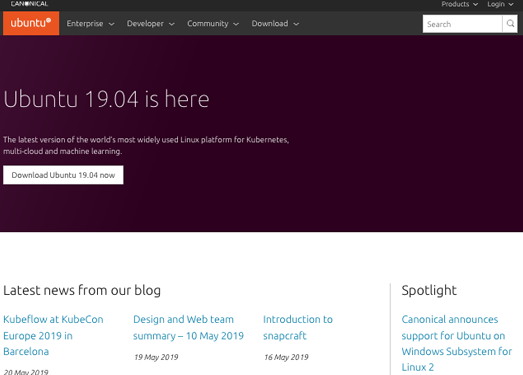Click the Spotlight section heading
Viewport: 523px width, 375px height.
pos(429,290)
